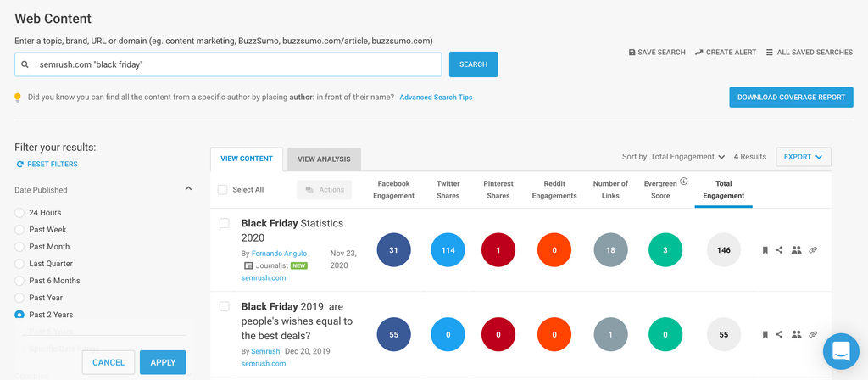The width and height of the screenshot is (868, 380).
Task: Tick checkbox for Black Friday Statistics 2020
Action: tap(225, 223)
